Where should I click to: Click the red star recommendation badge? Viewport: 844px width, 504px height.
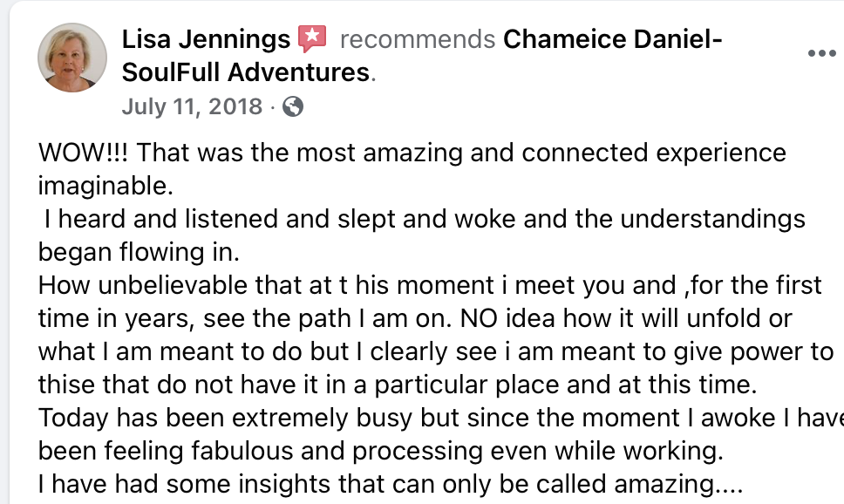tap(312, 38)
